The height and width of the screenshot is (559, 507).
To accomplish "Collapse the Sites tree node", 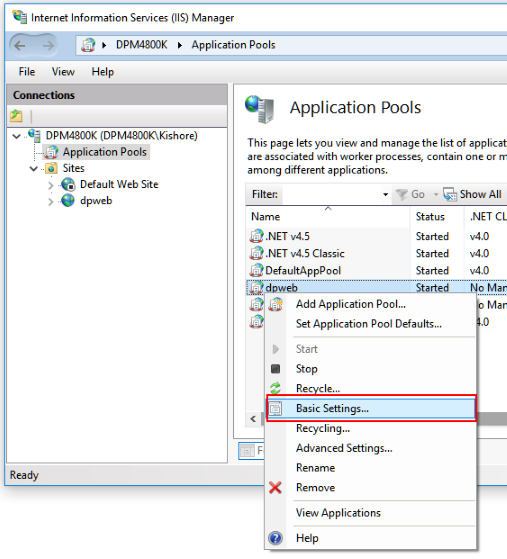I will click(x=34, y=168).
